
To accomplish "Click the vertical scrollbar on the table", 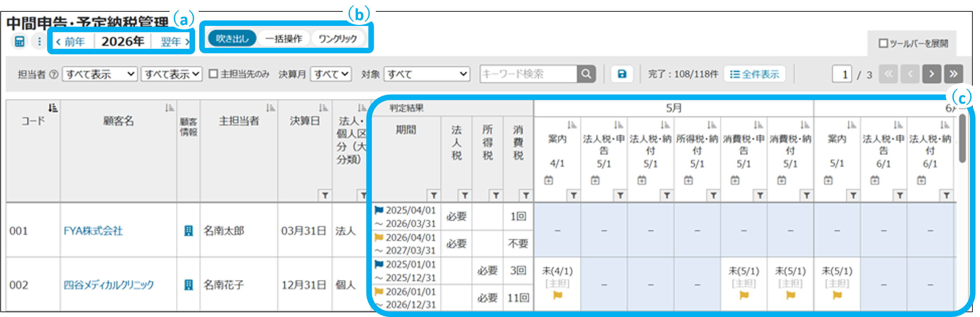I will click(x=962, y=139).
